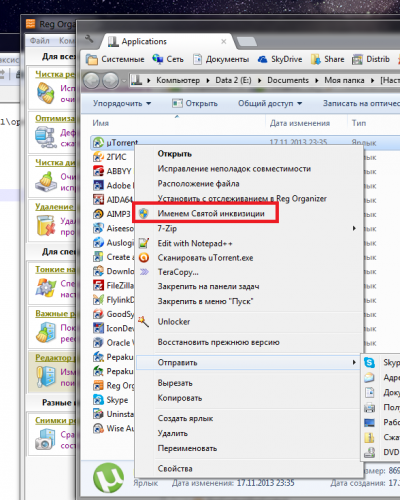Open the Сеть bookmark

pyautogui.click(x=168, y=59)
